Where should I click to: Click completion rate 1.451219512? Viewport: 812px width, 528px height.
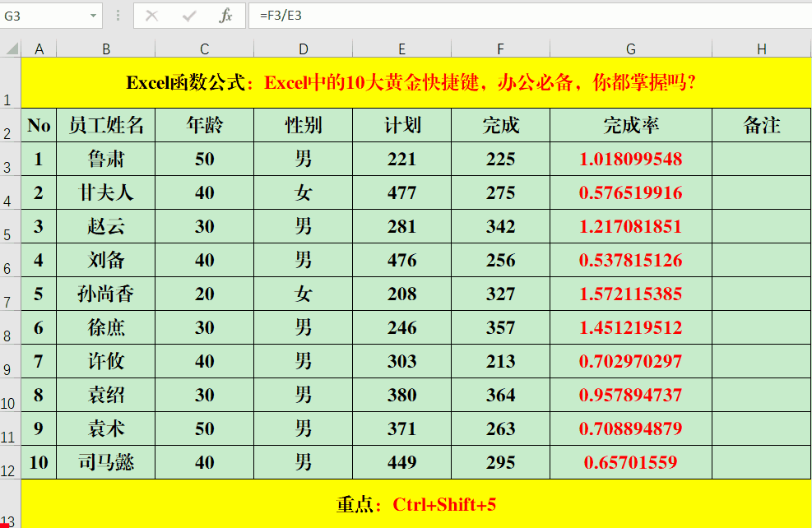coord(631,327)
